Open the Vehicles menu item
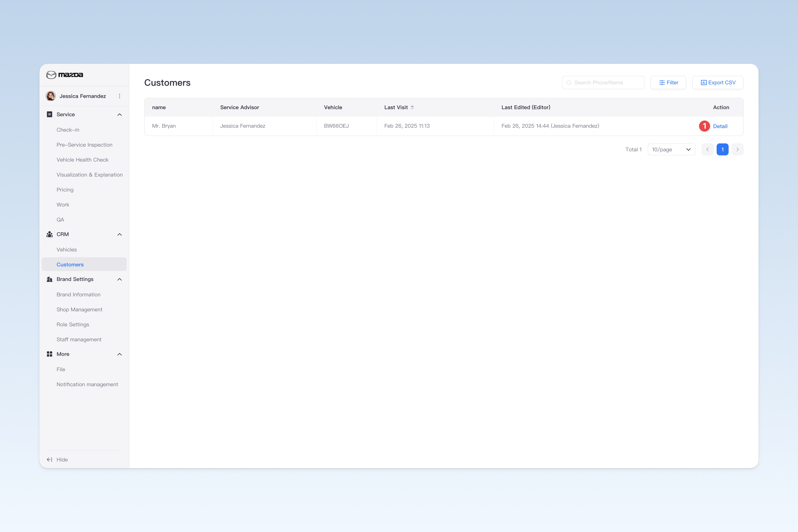The width and height of the screenshot is (798, 532). pos(66,249)
